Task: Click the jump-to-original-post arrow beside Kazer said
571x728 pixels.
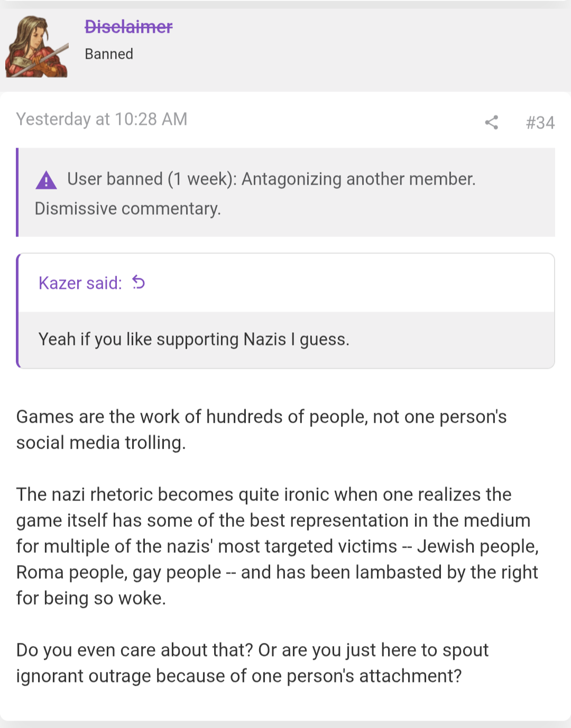Action: [x=139, y=283]
